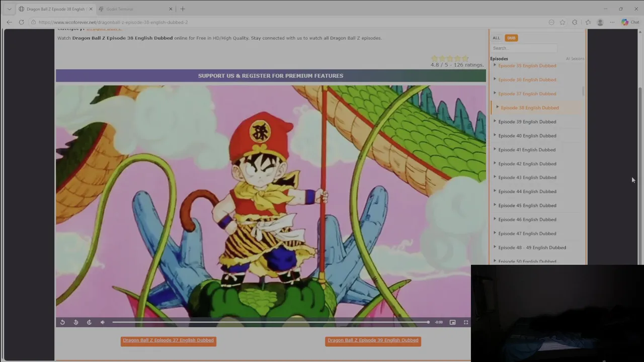This screenshot has width=644, height=362.
Task: Open Episode 37 English Dubbed in list
Action: tap(527, 94)
